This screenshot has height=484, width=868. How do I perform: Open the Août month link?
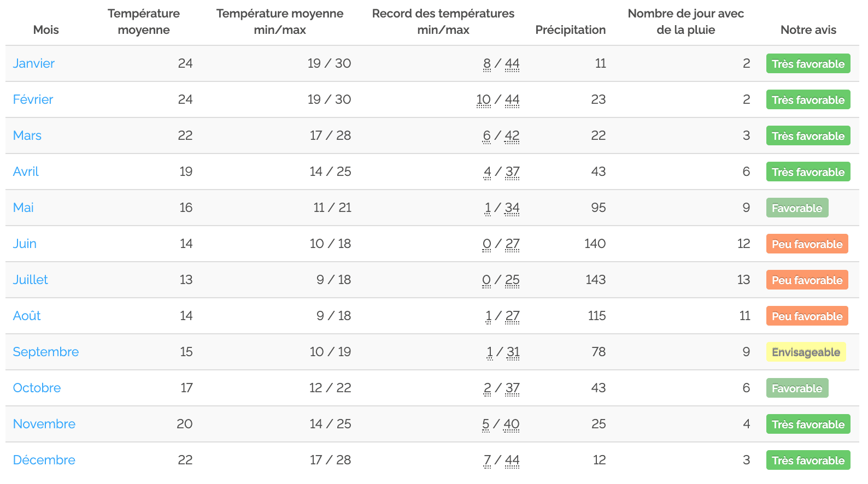click(27, 316)
